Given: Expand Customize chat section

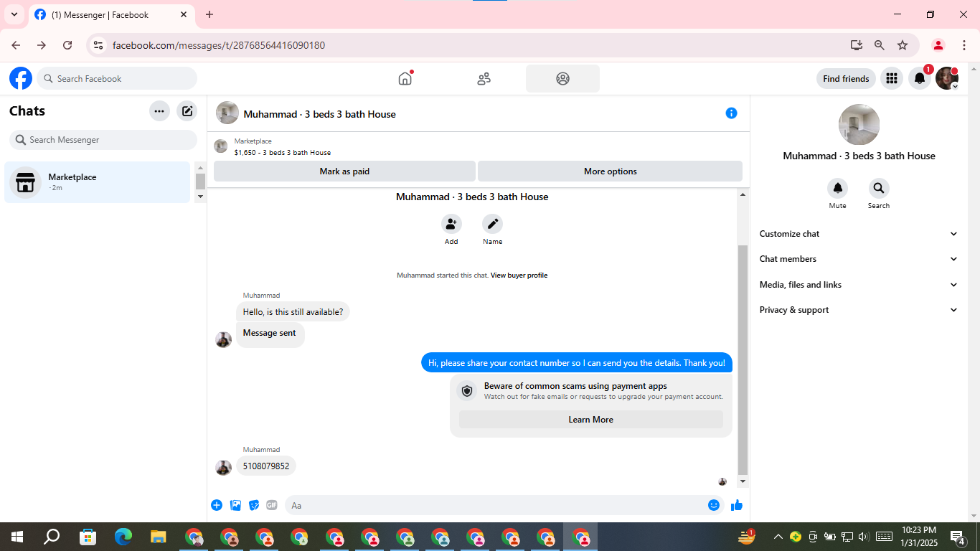Looking at the screenshot, I should click(x=859, y=234).
